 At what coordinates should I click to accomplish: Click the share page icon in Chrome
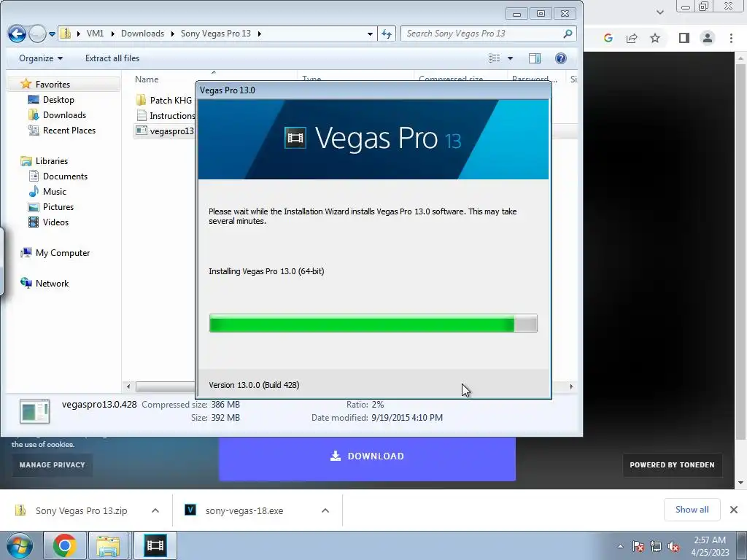pyautogui.click(x=632, y=38)
